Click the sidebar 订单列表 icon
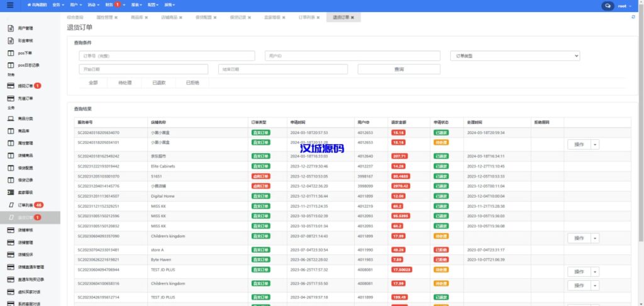The width and height of the screenshot is (644, 306). [x=11, y=205]
